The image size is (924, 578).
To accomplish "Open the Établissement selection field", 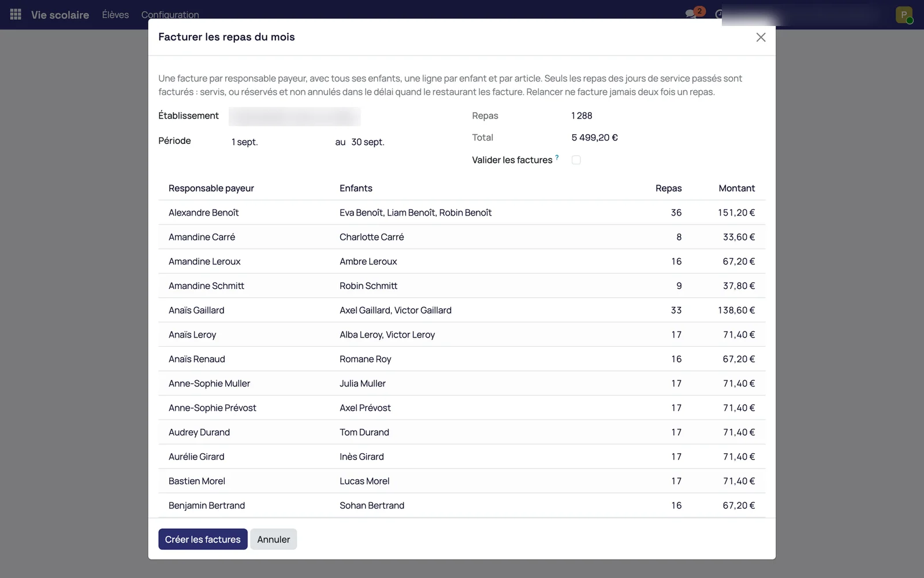I will coord(295,116).
